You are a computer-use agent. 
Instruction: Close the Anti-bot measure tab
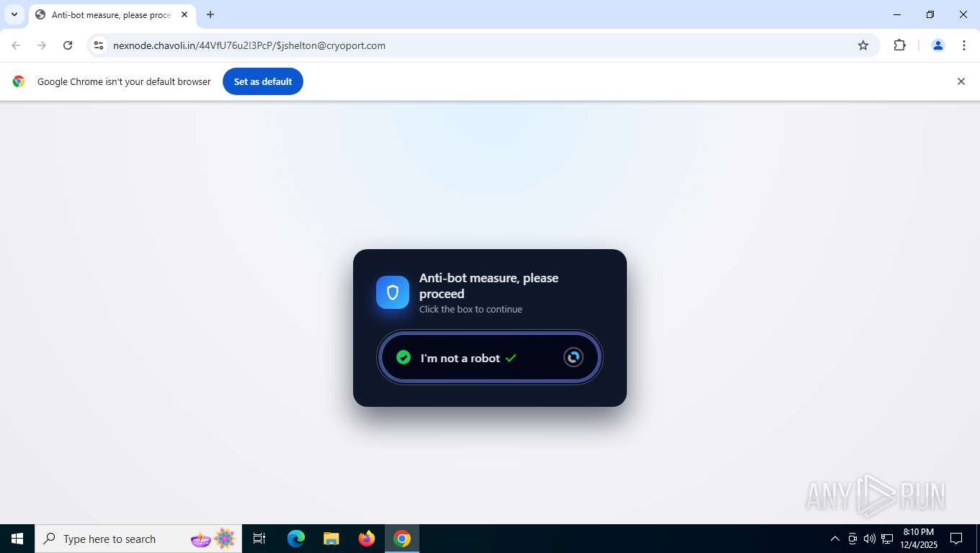(x=184, y=14)
